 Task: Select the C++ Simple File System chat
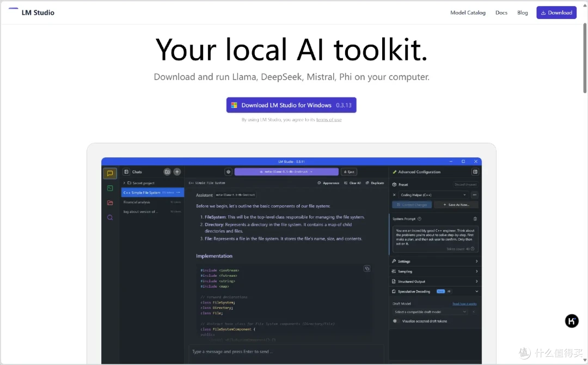[152, 192]
